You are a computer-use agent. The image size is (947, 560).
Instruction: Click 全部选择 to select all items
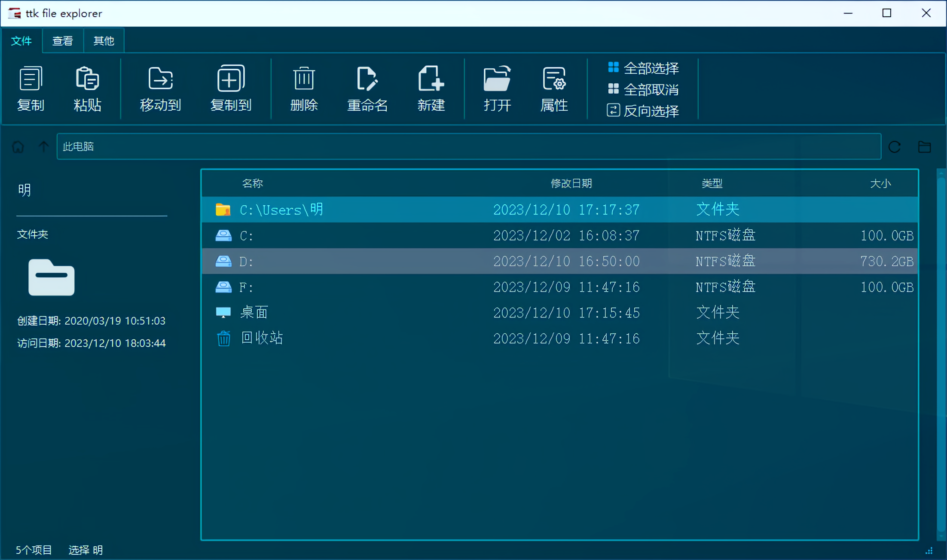[643, 68]
